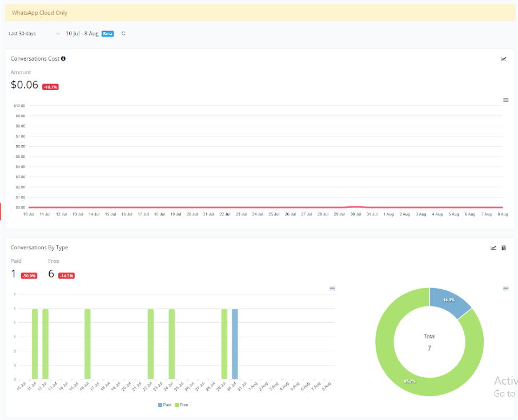
Task: Click the blue 14.3% donut segment
Action: [x=449, y=301]
